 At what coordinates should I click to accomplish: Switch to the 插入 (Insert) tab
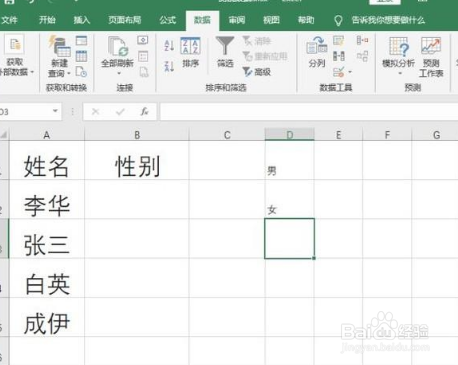(x=82, y=20)
